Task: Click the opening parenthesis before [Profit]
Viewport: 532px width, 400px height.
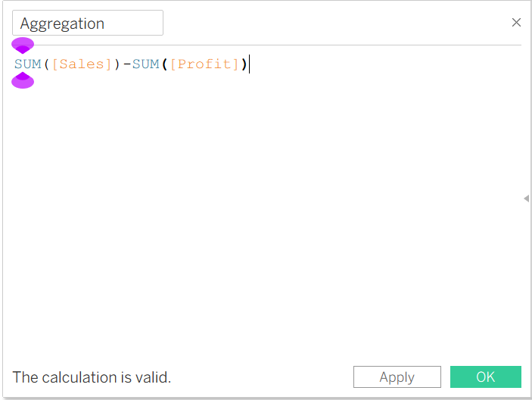Action: pos(164,64)
